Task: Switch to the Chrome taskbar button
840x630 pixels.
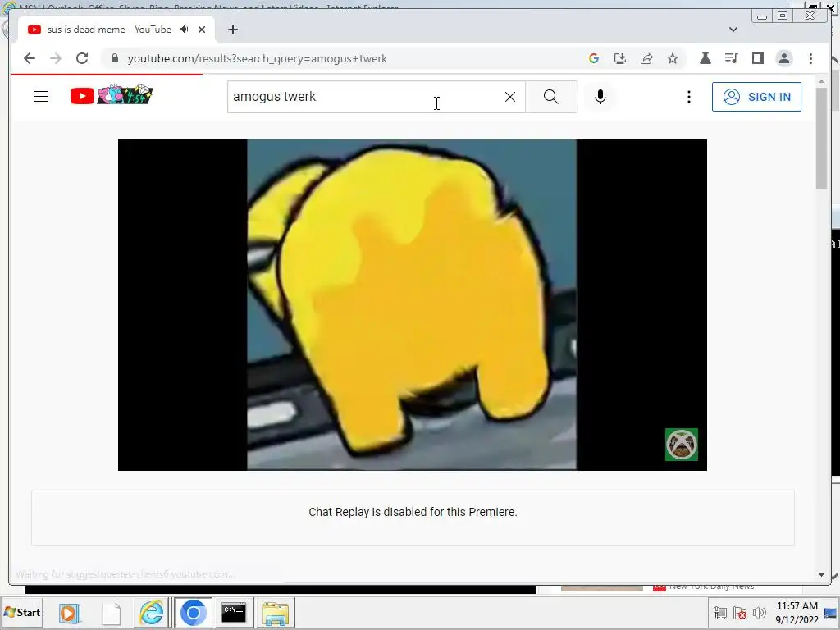Action: [193, 613]
